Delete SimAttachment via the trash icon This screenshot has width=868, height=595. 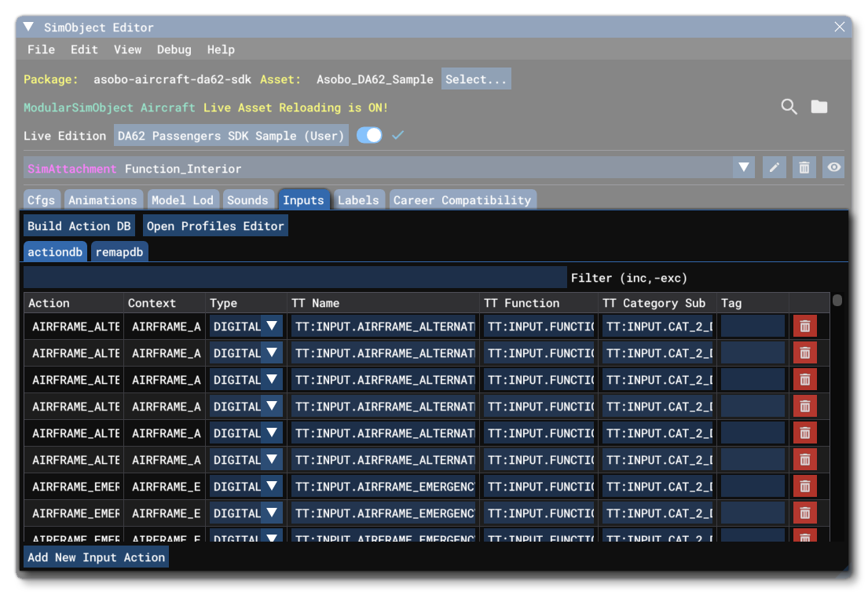(804, 167)
